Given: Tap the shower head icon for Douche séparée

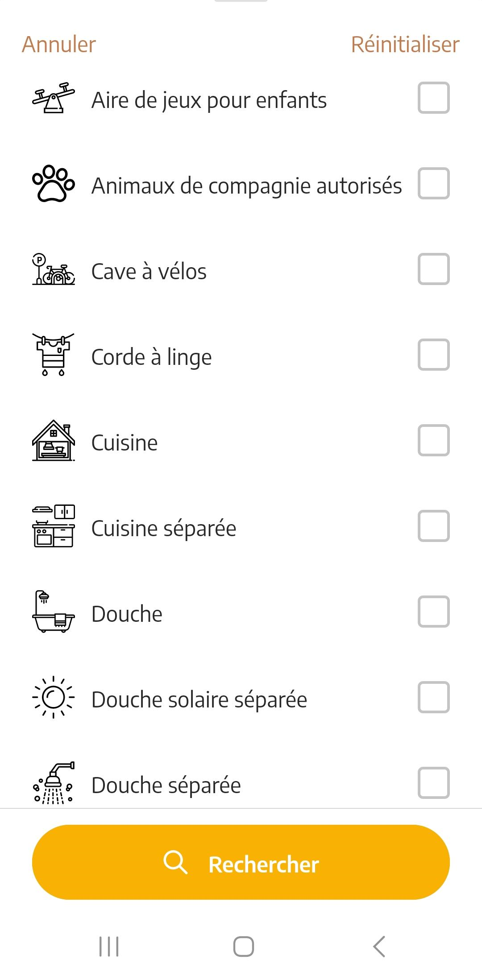Looking at the screenshot, I should 54,783.
